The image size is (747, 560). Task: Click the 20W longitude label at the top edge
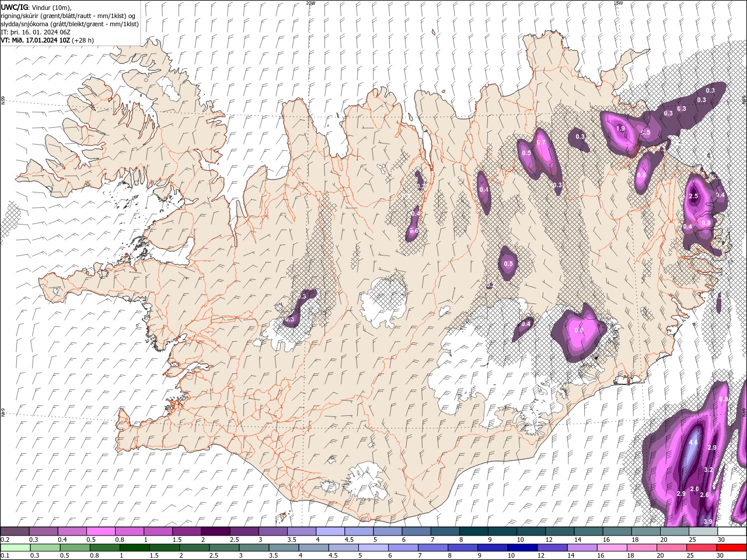311,2
